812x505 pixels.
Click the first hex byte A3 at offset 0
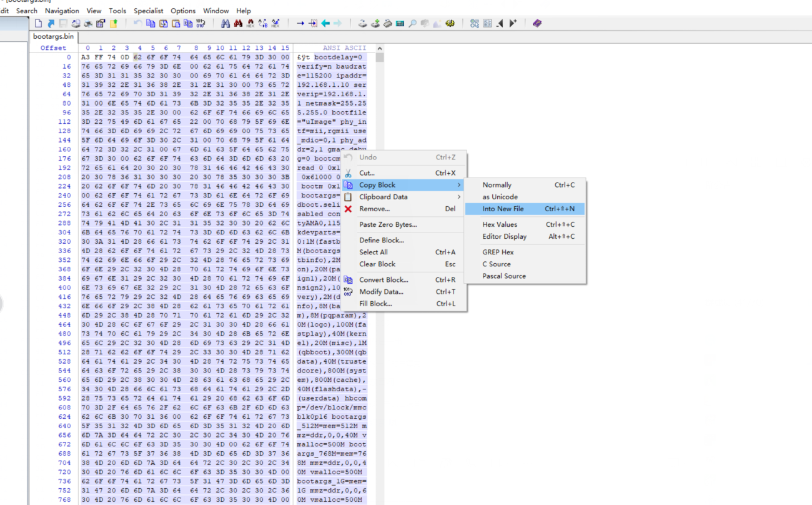(x=86, y=57)
